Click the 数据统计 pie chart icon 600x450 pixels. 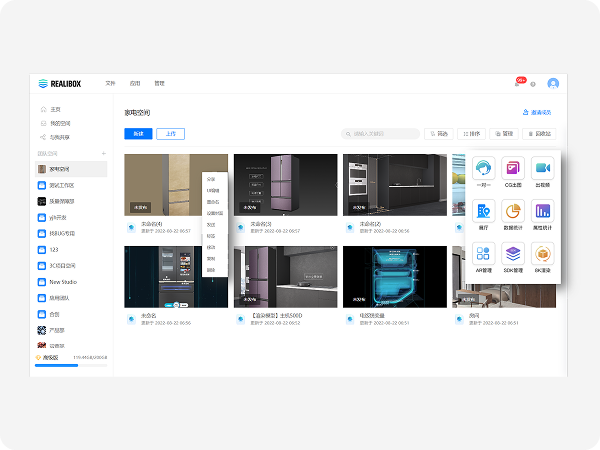coord(513,211)
